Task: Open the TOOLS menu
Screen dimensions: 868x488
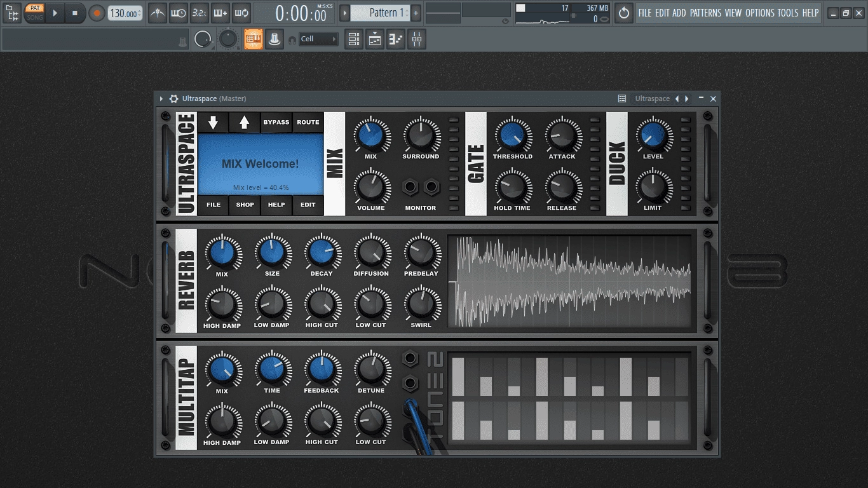Action: point(788,13)
